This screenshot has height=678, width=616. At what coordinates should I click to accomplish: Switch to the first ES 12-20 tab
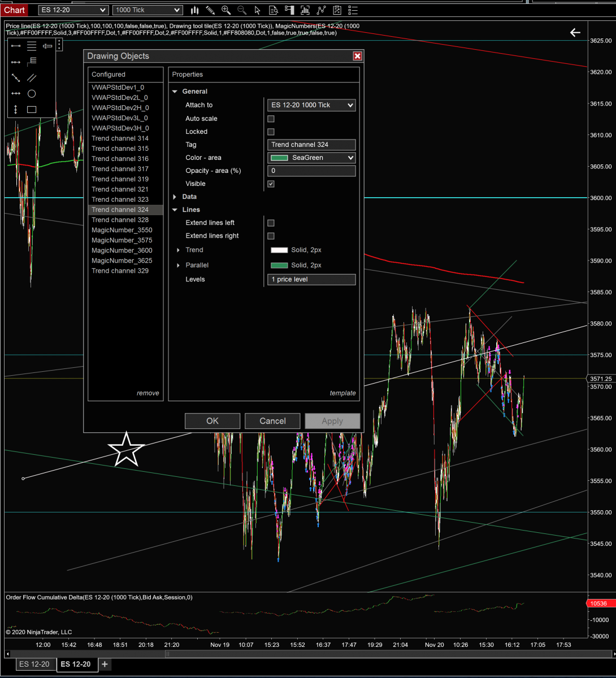pyautogui.click(x=34, y=664)
